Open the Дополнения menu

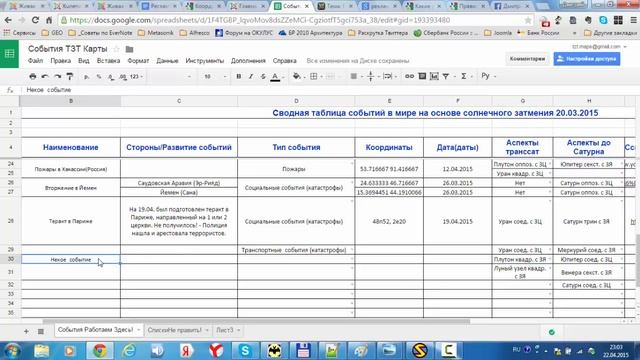pyautogui.click(x=248, y=60)
